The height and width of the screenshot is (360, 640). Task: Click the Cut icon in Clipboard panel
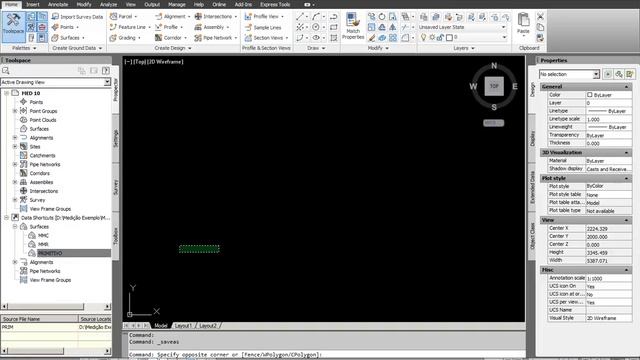pyautogui.click(x=540, y=16)
